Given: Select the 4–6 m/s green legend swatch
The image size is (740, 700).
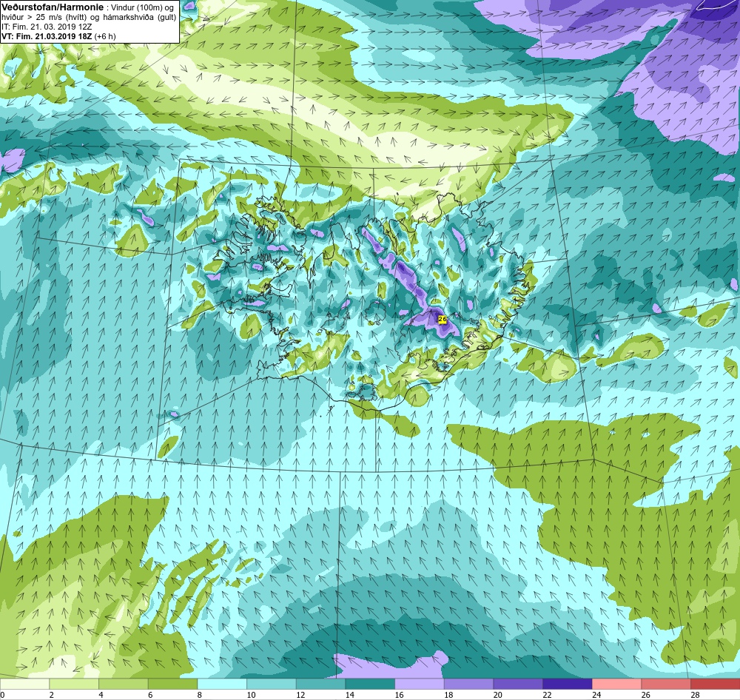Looking at the screenshot, I should point(123,684).
